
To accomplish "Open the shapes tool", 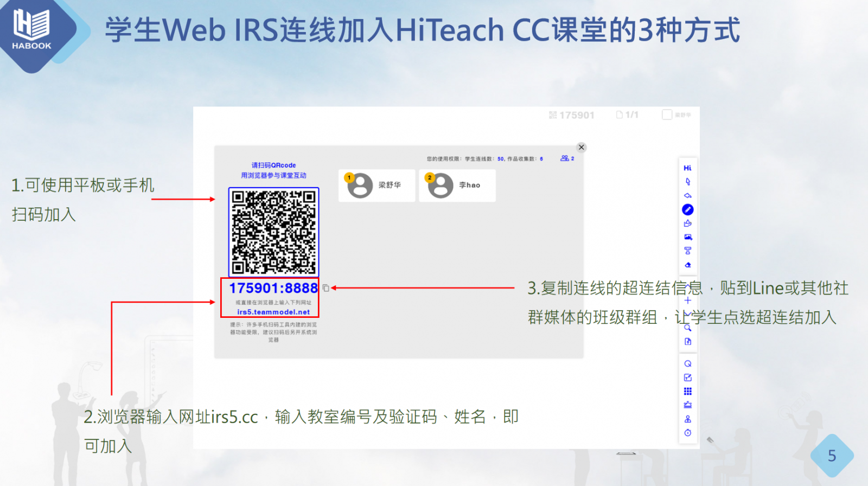I will (x=687, y=223).
